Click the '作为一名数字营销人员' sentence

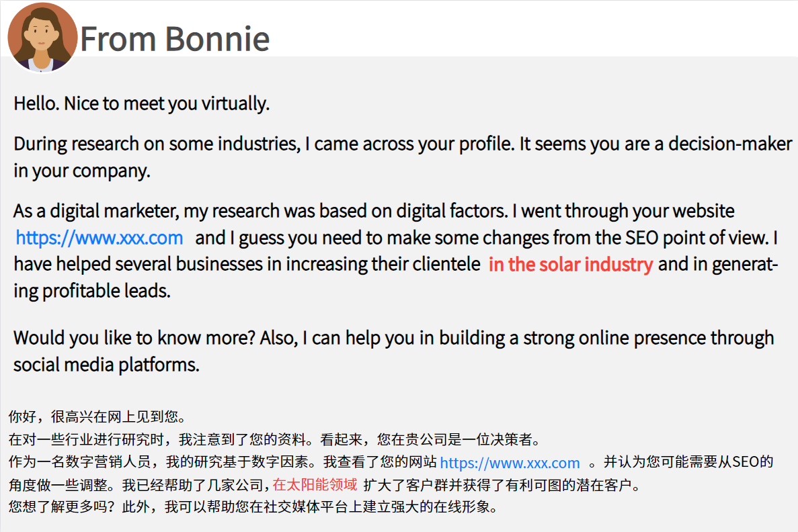coord(161,462)
